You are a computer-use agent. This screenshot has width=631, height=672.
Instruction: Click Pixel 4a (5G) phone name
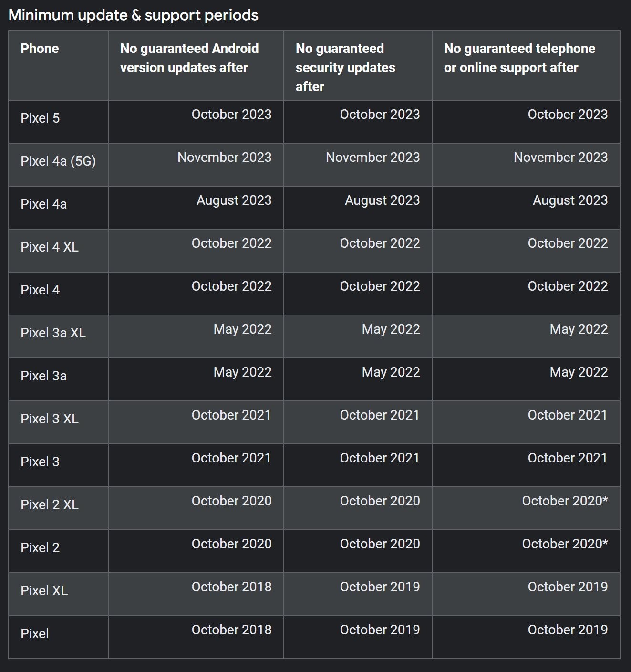point(58,161)
